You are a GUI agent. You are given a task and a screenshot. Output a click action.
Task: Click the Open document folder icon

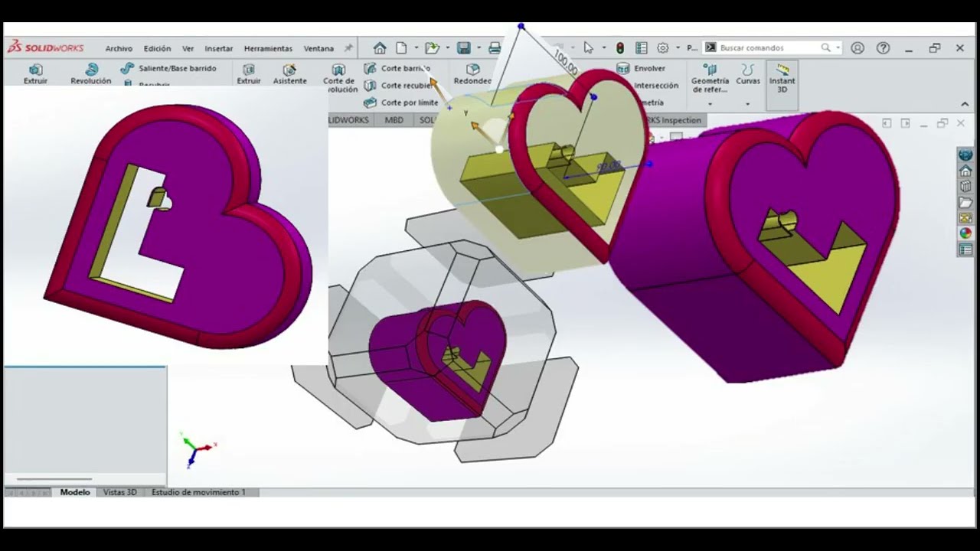tap(432, 47)
